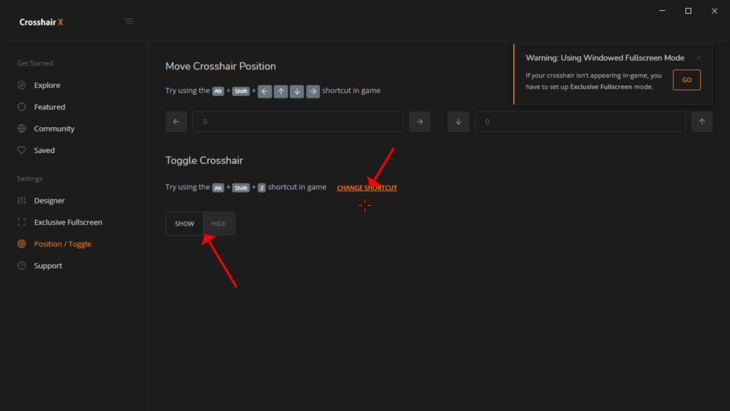Click the up arrow key in move shortcut hint
The image size is (730, 411).
[x=281, y=91]
